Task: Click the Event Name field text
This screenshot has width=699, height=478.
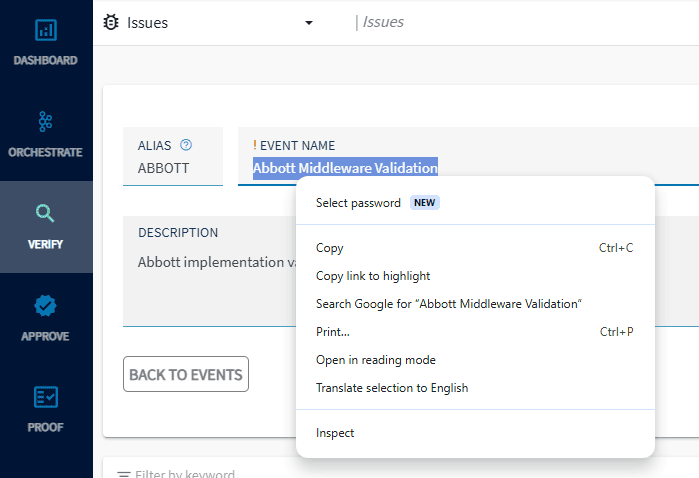Action: [x=345, y=168]
